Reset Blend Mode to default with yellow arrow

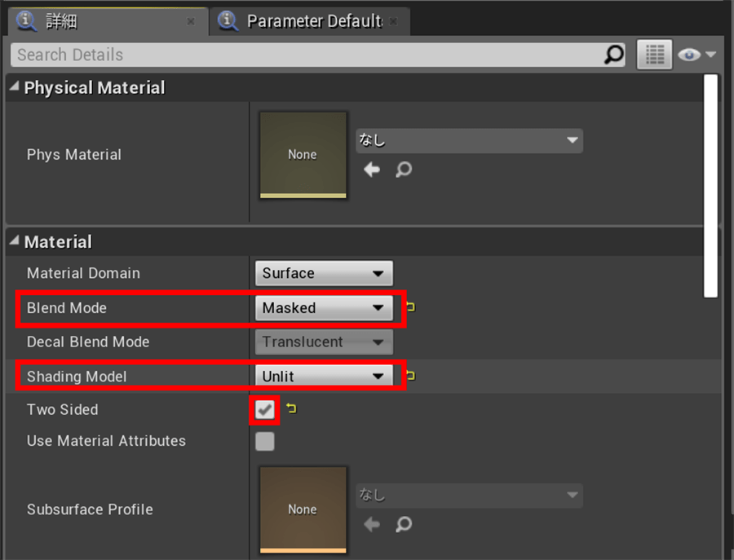[410, 307]
